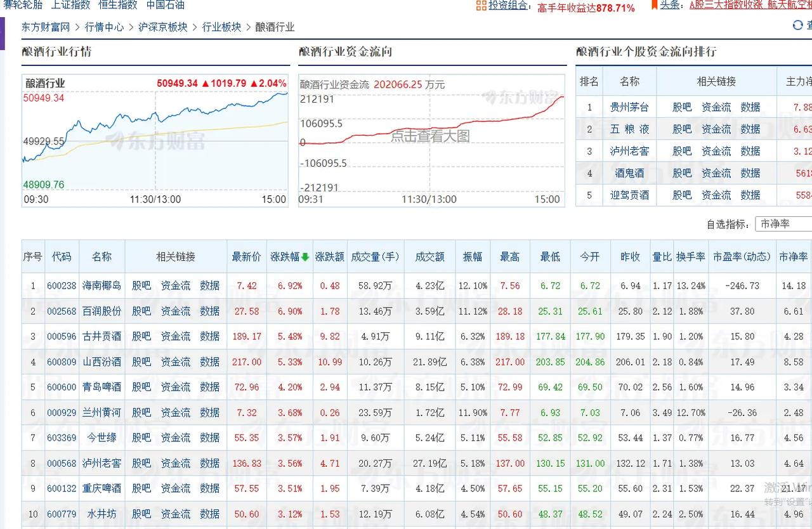812x529 pixels.
Task: Sort by 成交额 column header
Action: pos(430,257)
